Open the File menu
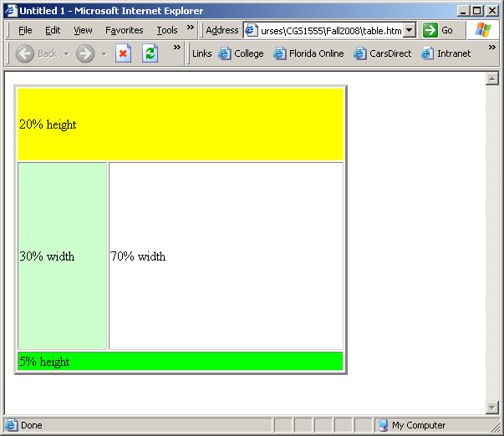The width and height of the screenshot is (504, 436). coord(25,30)
